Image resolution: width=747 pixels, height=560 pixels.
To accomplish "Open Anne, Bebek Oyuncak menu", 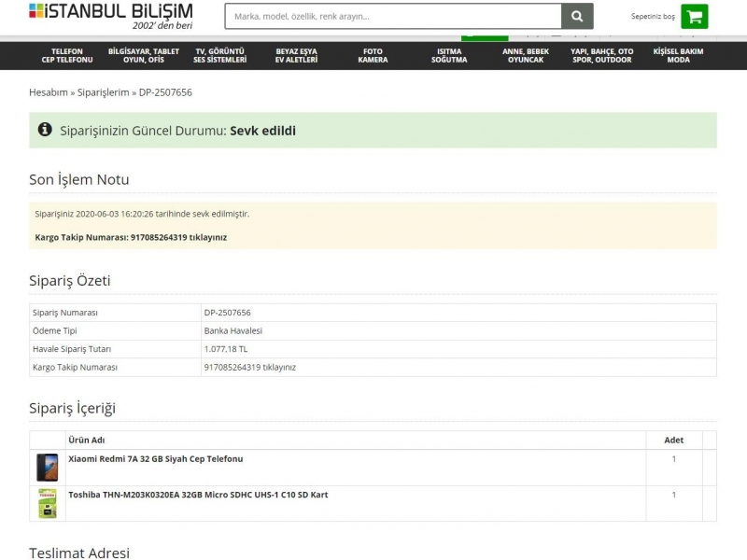I will click(526, 56).
